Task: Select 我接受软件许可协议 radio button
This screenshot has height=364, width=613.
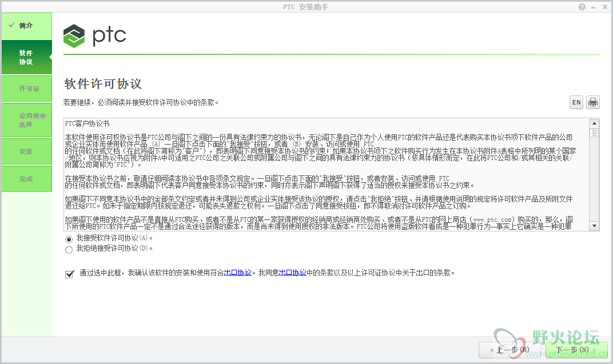Action: click(69, 239)
